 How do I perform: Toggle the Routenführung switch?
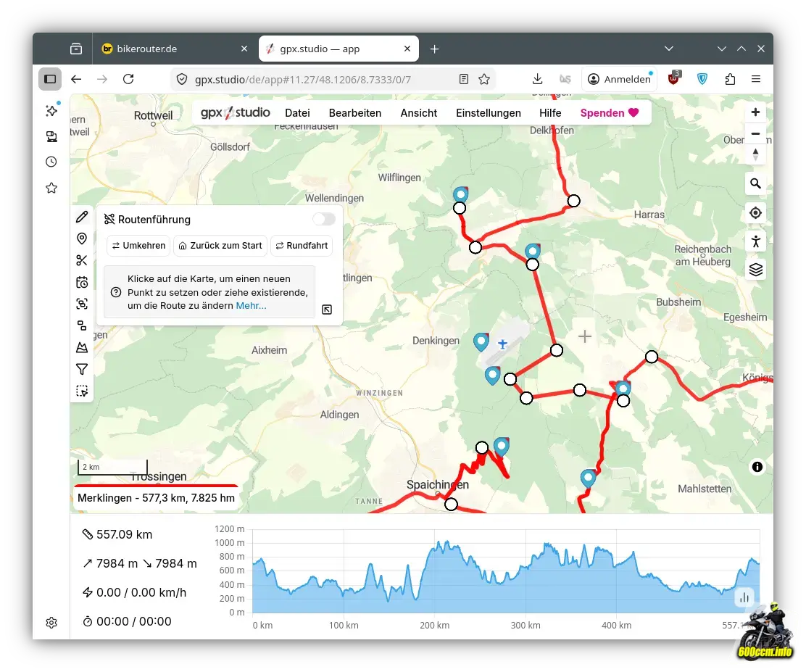pos(324,219)
